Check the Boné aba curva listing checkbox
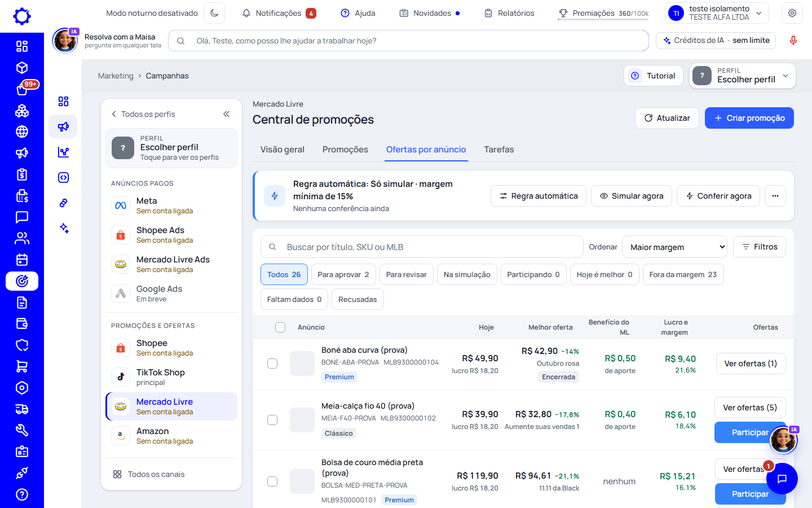Screen dimensions: 812x508 pyautogui.click(x=272, y=364)
